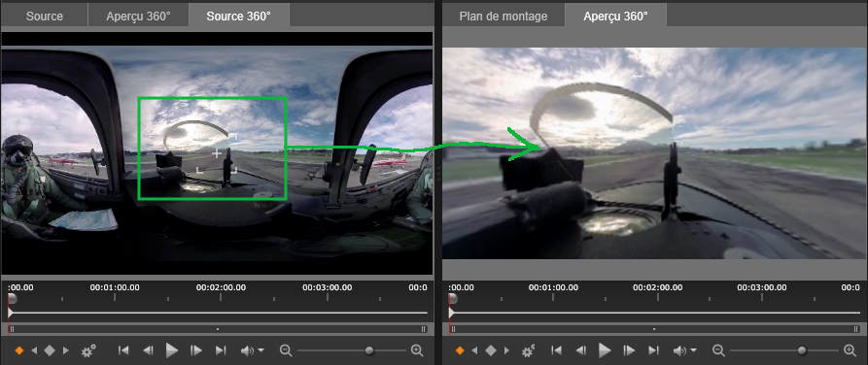
Task: Open gear settings in source panel
Action: (88, 350)
